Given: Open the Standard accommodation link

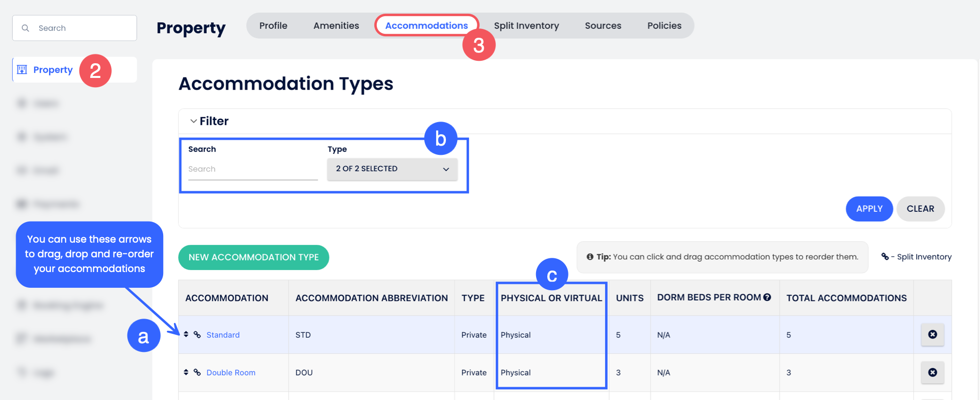Looking at the screenshot, I should click(223, 335).
